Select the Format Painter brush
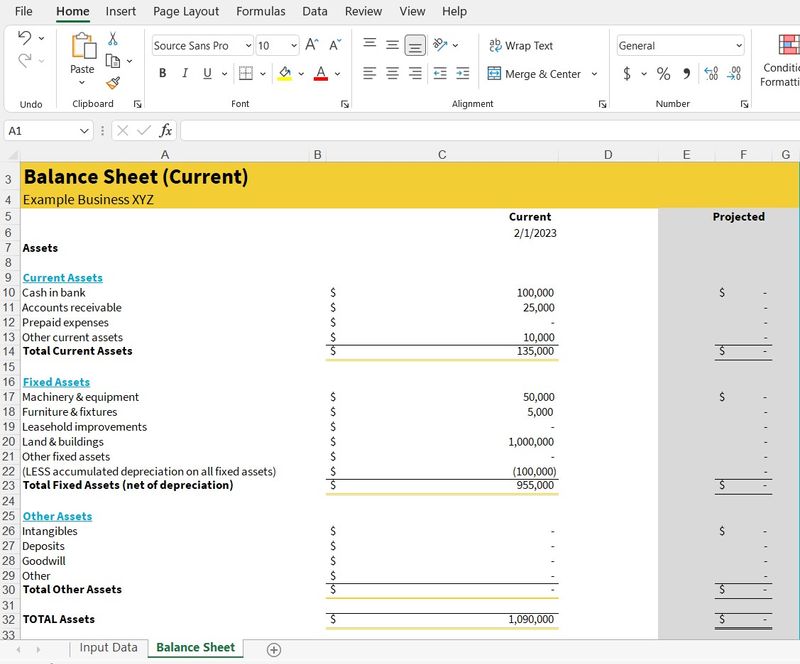The height and width of the screenshot is (664, 800). pos(113,83)
